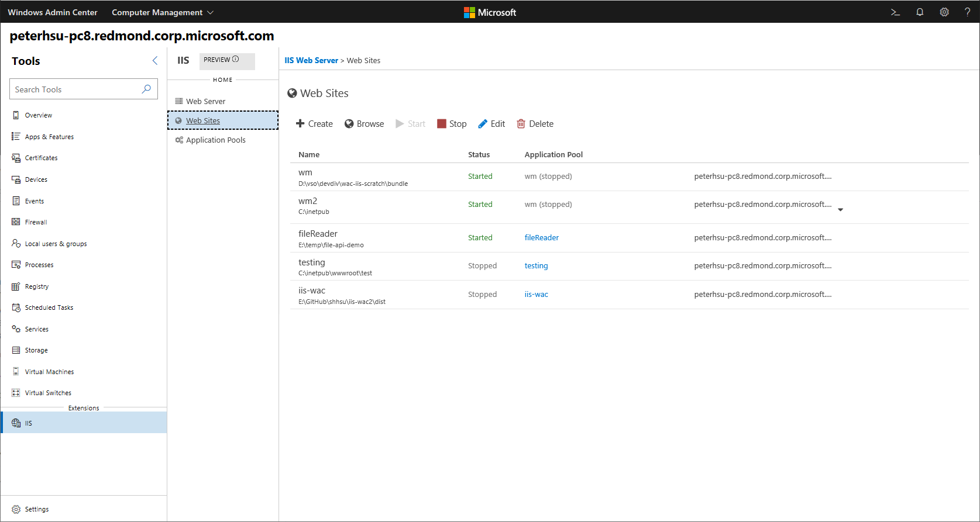Edit the selected web site
The width and height of the screenshot is (980, 522).
[x=491, y=124]
